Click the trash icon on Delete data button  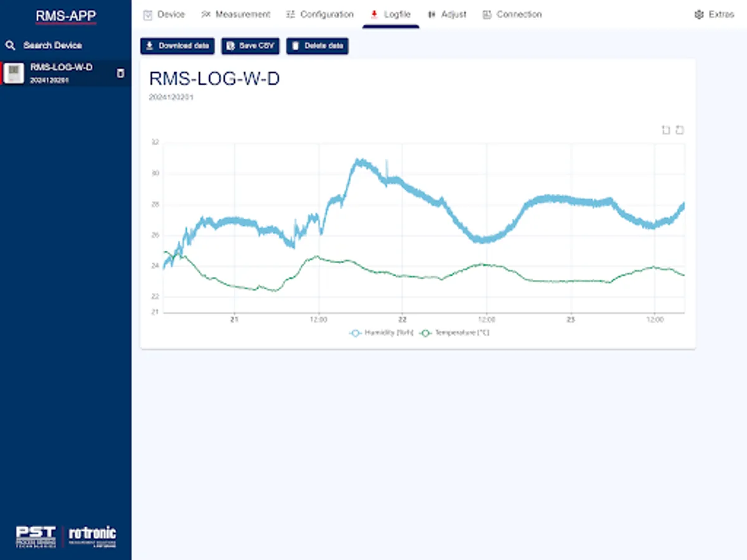(295, 45)
